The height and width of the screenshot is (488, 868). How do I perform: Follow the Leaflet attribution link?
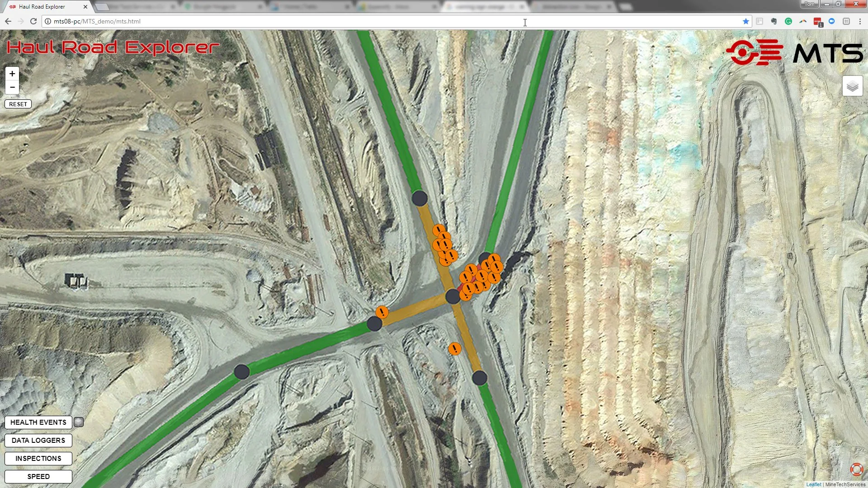814,484
